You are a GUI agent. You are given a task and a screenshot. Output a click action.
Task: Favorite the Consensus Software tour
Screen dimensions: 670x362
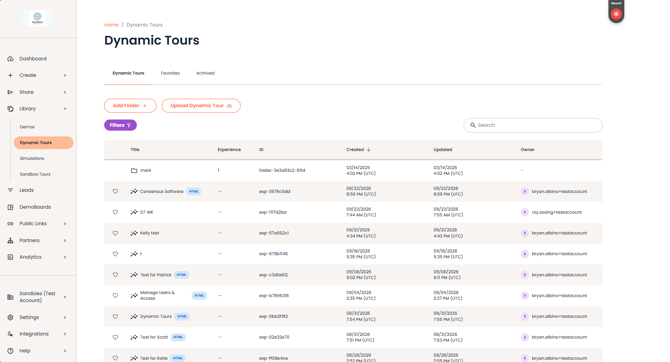click(x=115, y=191)
